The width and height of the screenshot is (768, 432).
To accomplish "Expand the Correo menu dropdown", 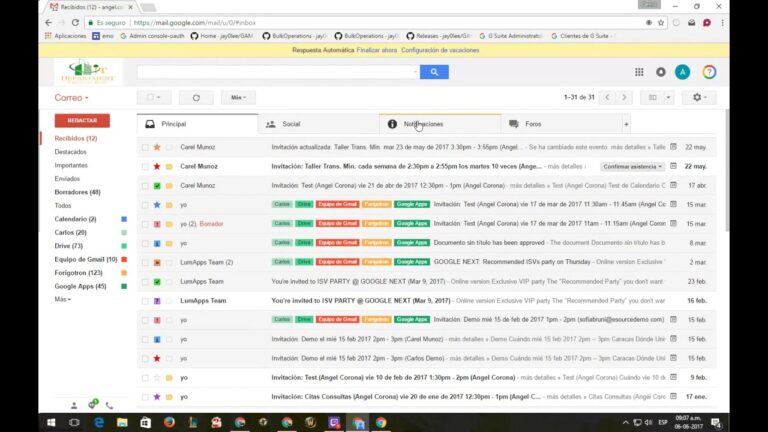I will click(x=72, y=97).
